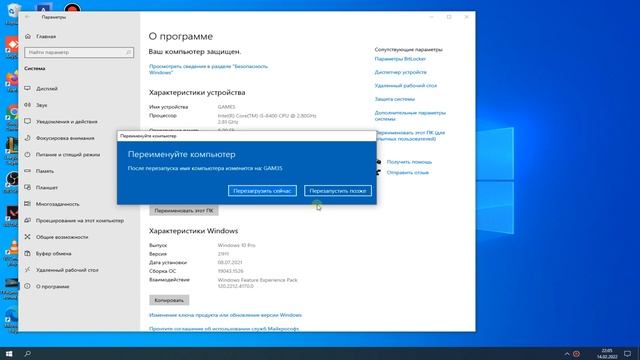Select the Firefox desktop shortcut
640x360 pixels.
pyautogui.click(x=12, y=80)
